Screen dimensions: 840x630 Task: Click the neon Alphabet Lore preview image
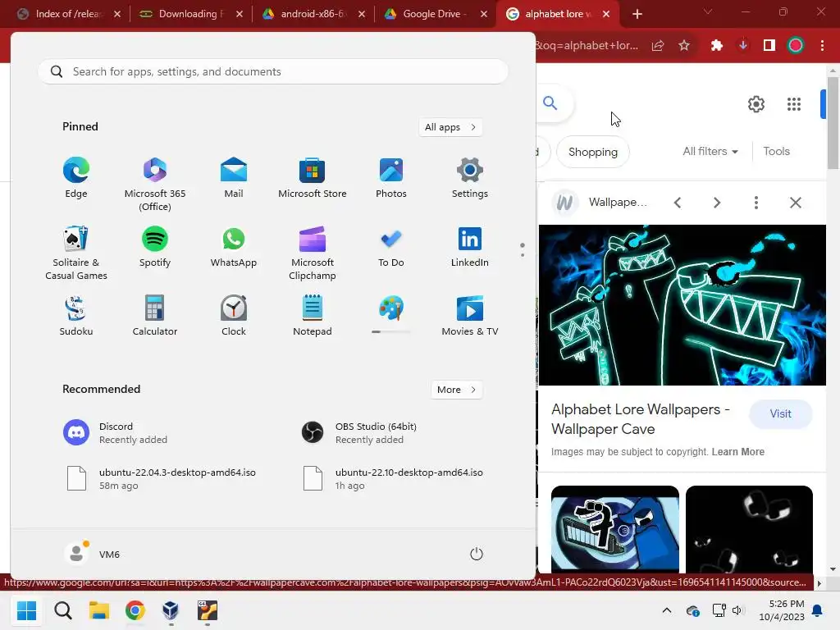(x=682, y=305)
